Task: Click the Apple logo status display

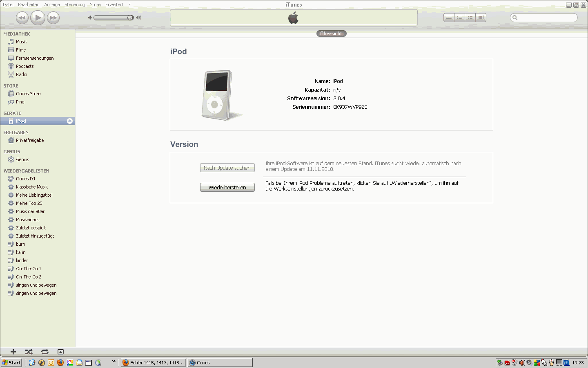Action: (294, 18)
